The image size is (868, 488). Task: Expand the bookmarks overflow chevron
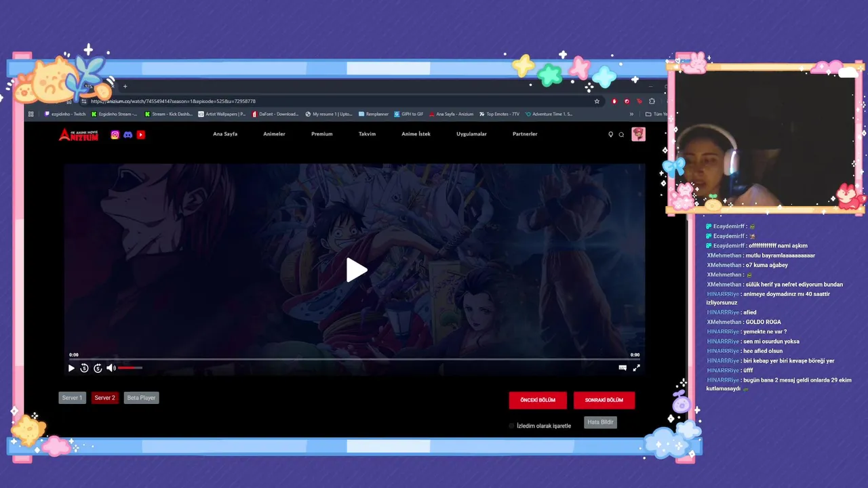pos(631,114)
